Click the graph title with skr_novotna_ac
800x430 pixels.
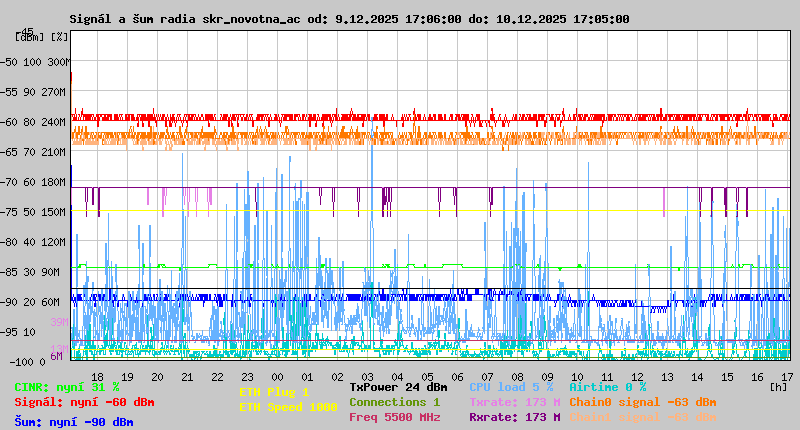tap(349, 19)
